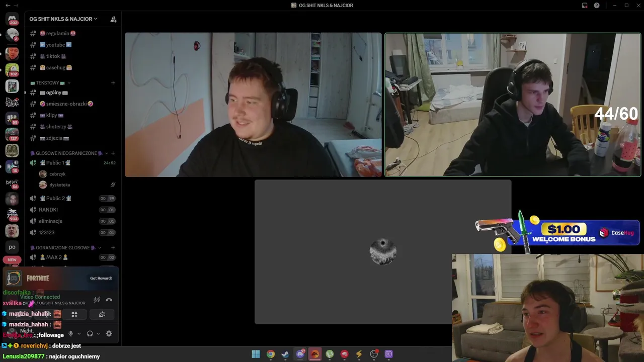Go back with the navigation back arrow
The image size is (644, 362).
click(7, 6)
